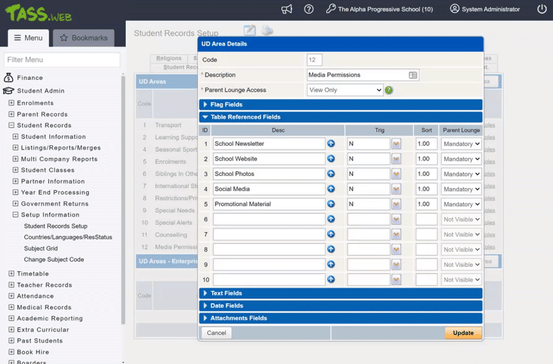Image resolution: width=553 pixels, height=364 pixels.
Task: Open the Description field lookup icon
Action: click(413, 75)
